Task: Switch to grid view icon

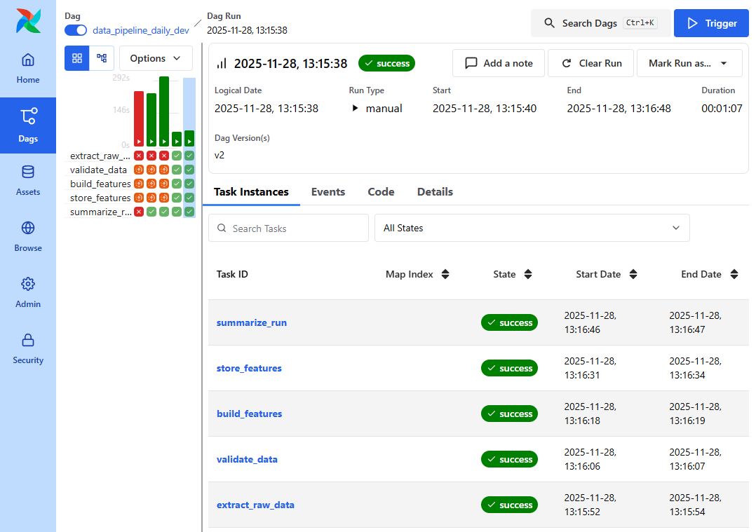Action: tap(77, 58)
